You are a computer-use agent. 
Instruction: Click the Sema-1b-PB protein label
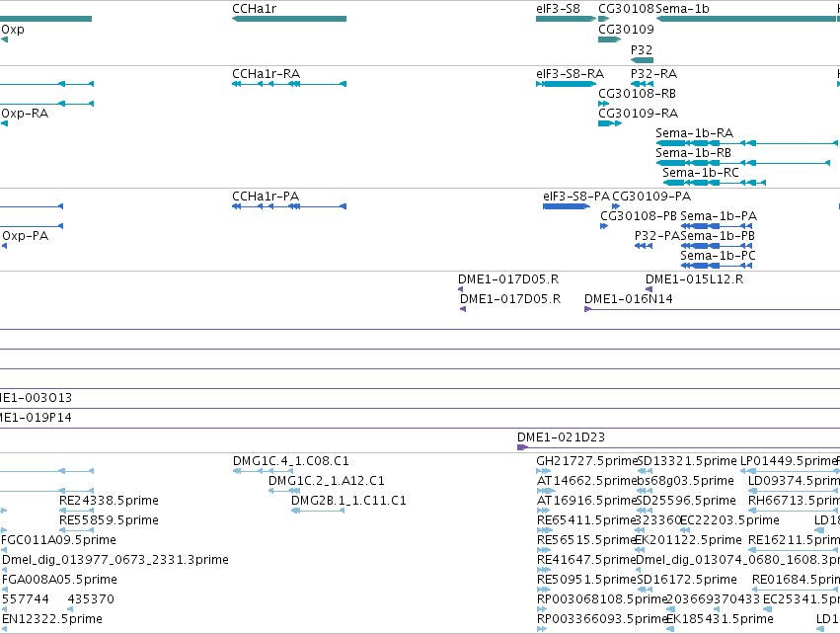tap(718, 236)
